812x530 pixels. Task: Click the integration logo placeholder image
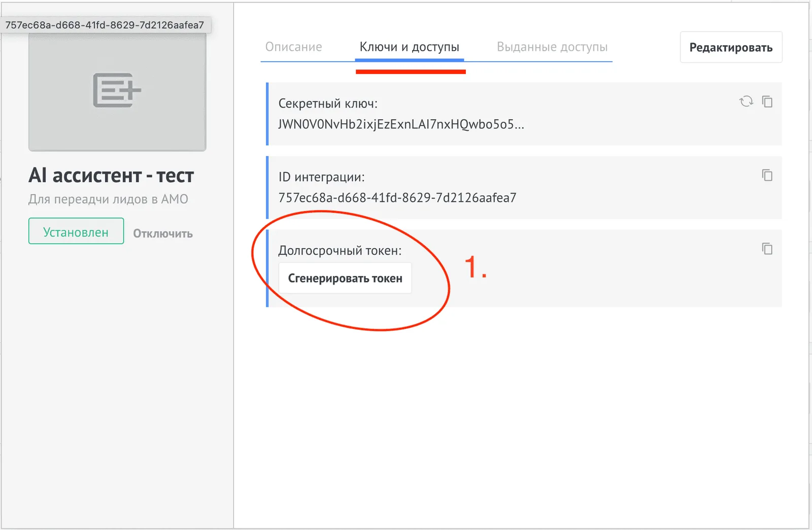click(117, 91)
